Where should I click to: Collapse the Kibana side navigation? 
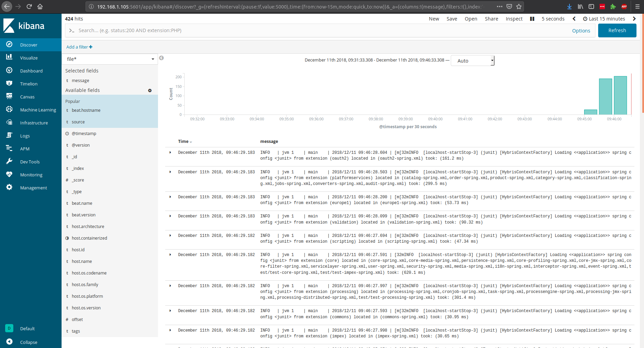pyautogui.click(x=10, y=342)
